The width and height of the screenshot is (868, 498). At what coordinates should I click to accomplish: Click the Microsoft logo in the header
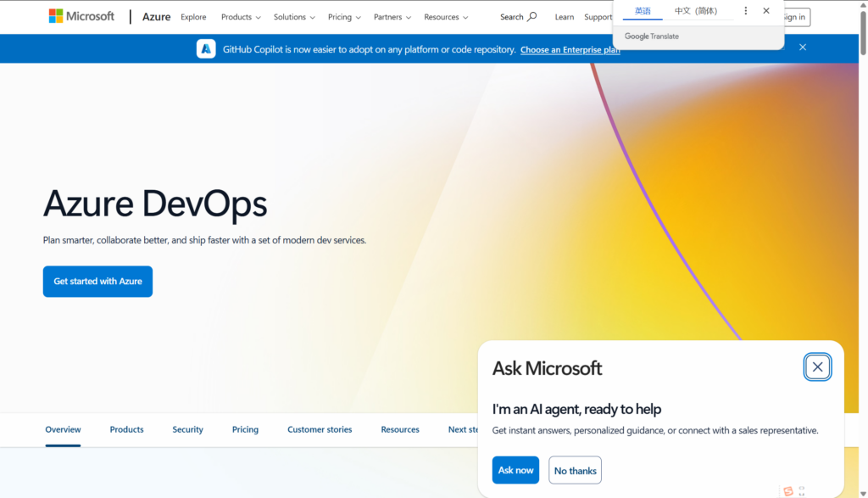coord(81,16)
